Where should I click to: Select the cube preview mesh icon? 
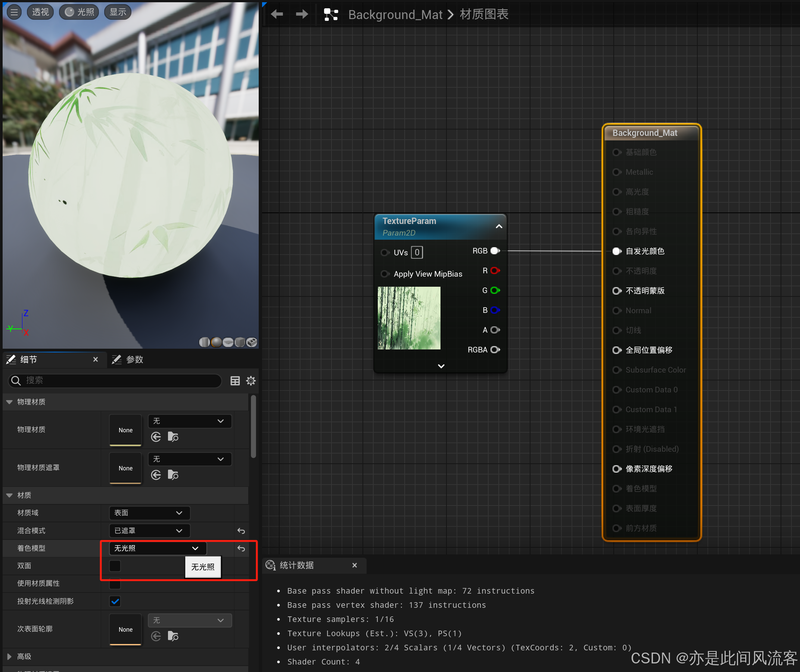click(240, 342)
